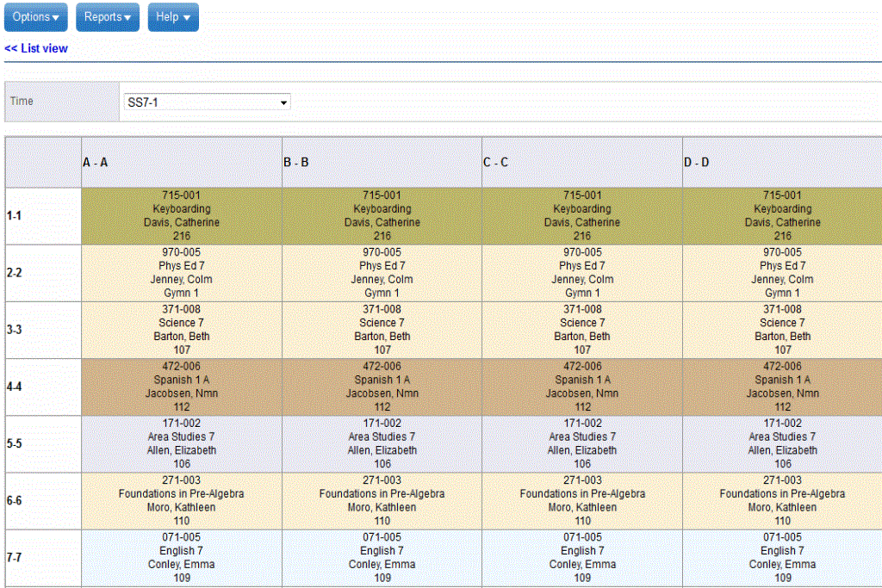Select SS7-1 from the Time combo box
Screen dimensions: 882x588
tap(207, 102)
